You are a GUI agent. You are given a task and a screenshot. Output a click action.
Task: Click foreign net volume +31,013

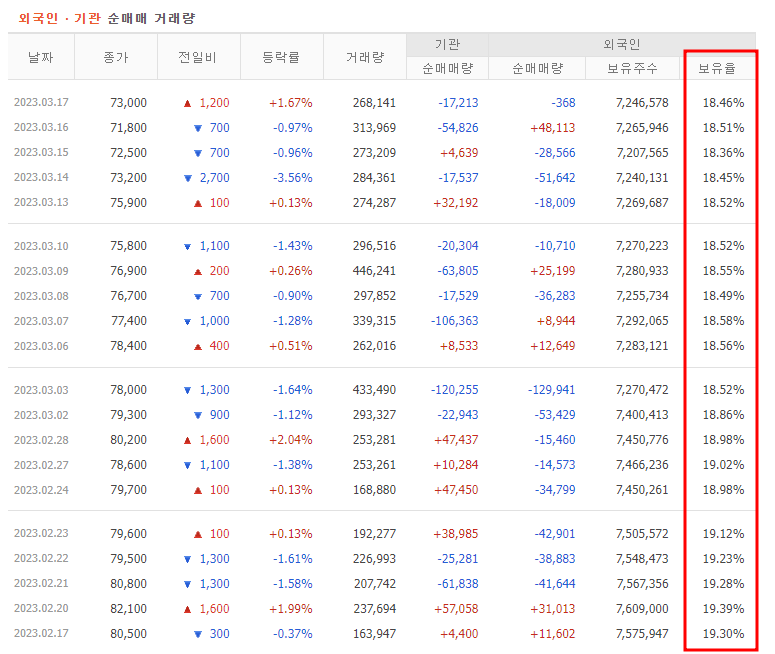(x=553, y=609)
